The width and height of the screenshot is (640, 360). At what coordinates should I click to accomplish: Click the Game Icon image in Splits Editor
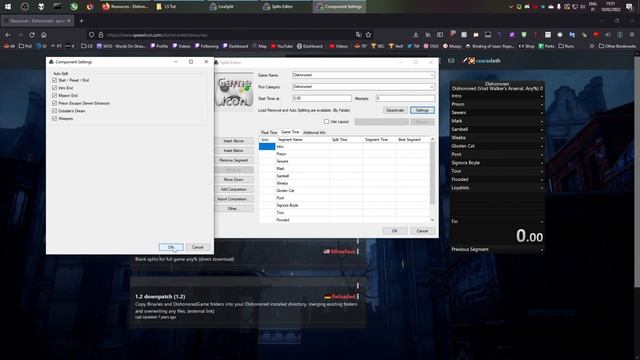click(x=234, y=92)
